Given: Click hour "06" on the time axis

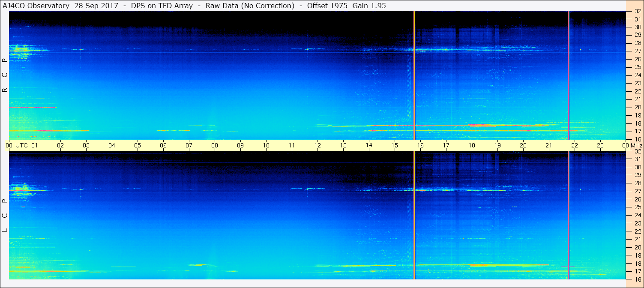Looking at the screenshot, I should tap(163, 145).
